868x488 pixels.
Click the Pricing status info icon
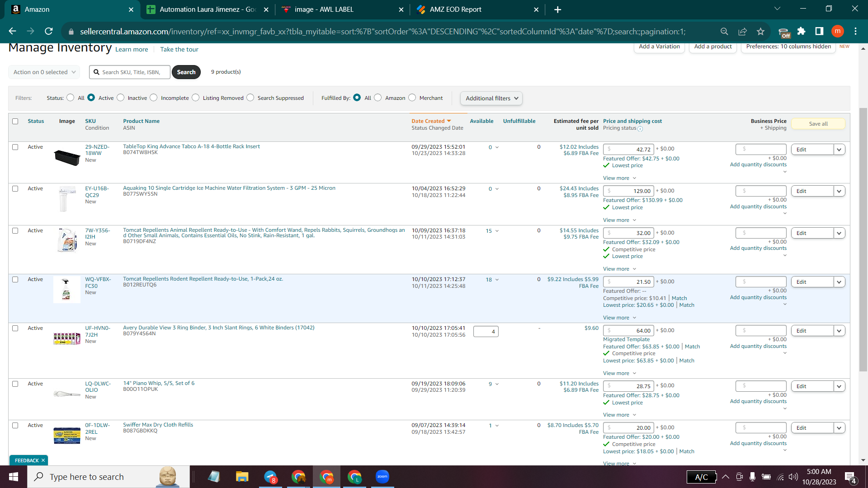coord(640,129)
